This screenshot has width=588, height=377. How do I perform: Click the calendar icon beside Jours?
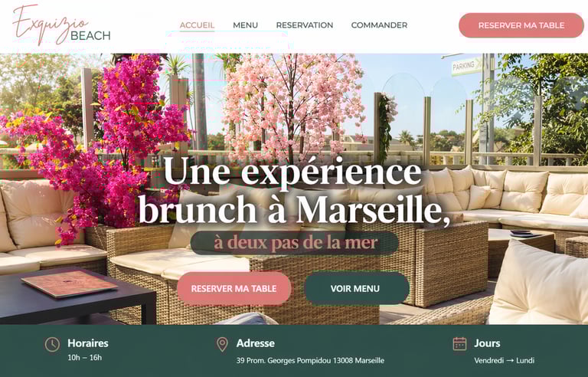pyautogui.click(x=459, y=343)
